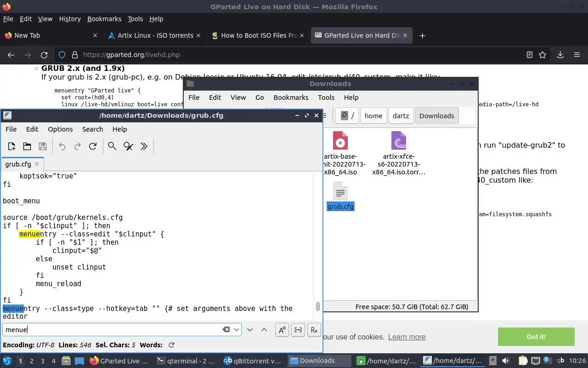Open Firefox History menu
Screen dimensions: 588x368
[x=70, y=19]
